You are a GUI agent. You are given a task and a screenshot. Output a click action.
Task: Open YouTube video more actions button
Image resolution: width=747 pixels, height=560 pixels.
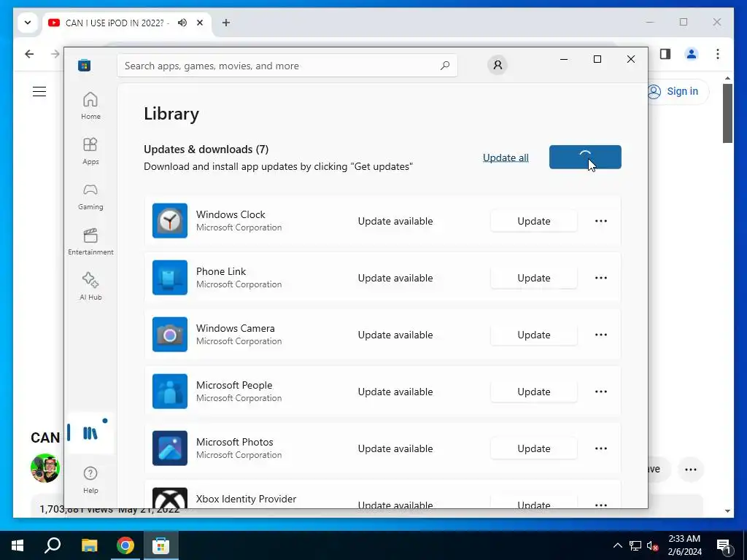pyautogui.click(x=691, y=470)
